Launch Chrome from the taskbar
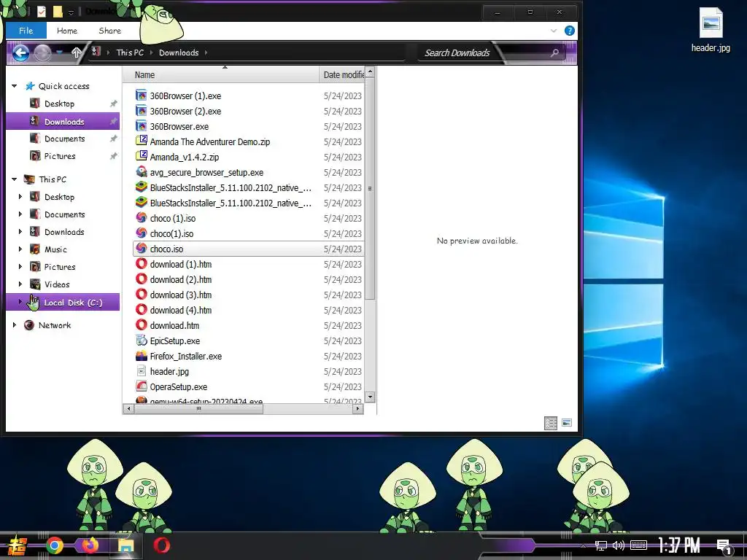Image resolution: width=747 pixels, height=560 pixels. (x=54, y=545)
